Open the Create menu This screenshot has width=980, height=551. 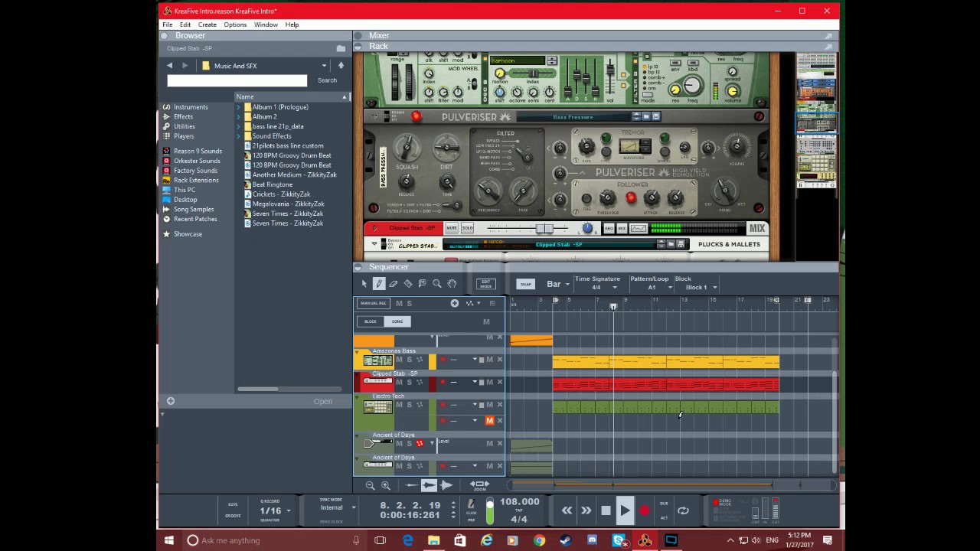pos(207,24)
